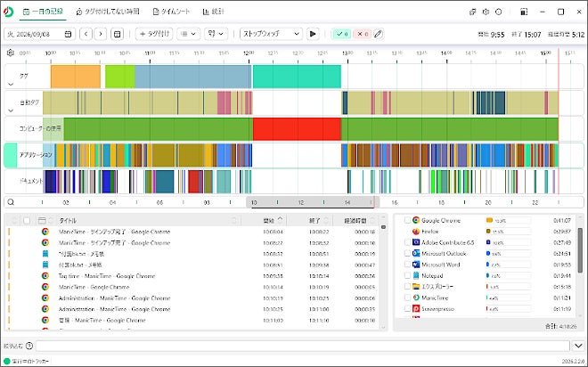Open the settings gear in title bar
This screenshot has width=588, height=367.
486,12
